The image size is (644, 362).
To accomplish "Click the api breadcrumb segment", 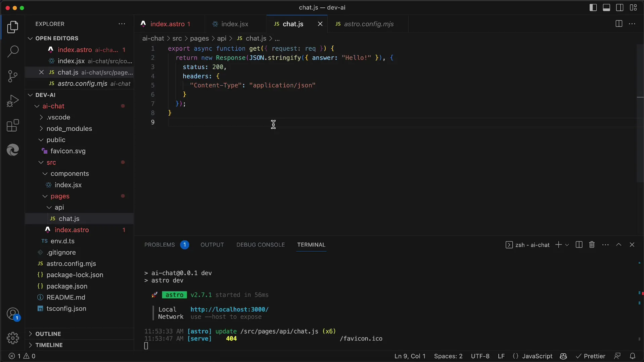I will click(x=222, y=39).
